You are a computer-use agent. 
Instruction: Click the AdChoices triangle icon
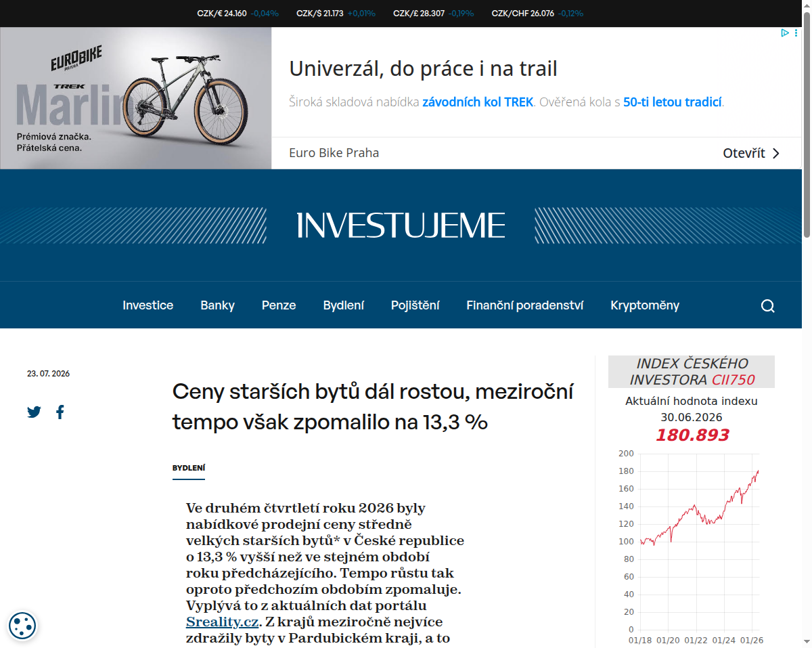pos(784,33)
